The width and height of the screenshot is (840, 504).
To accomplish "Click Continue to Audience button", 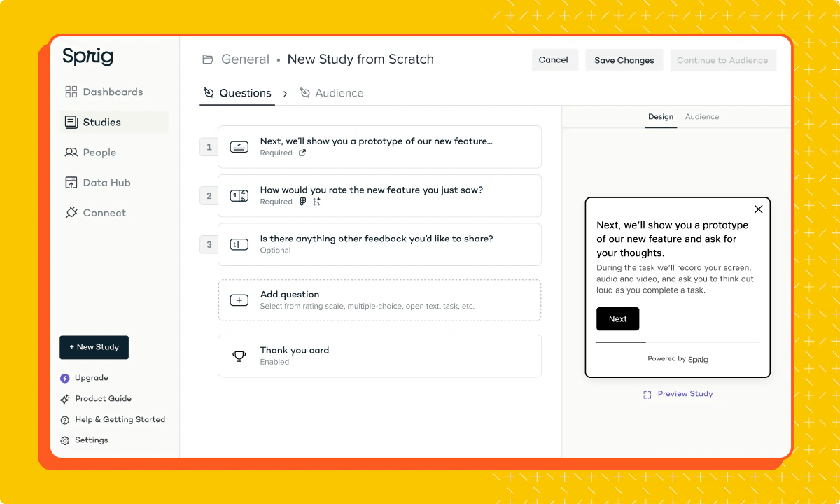I will [723, 60].
